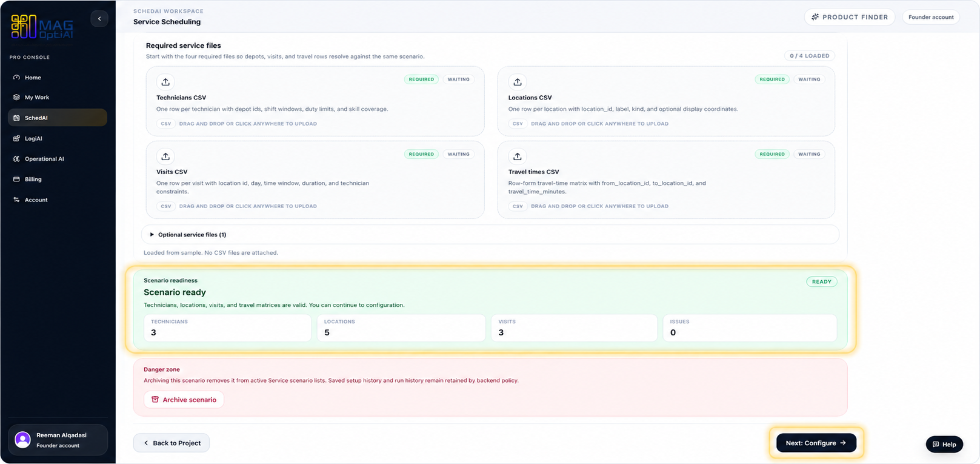Image resolution: width=980 pixels, height=464 pixels.
Task: Click the Technicians CSV title
Action: (181, 98)
